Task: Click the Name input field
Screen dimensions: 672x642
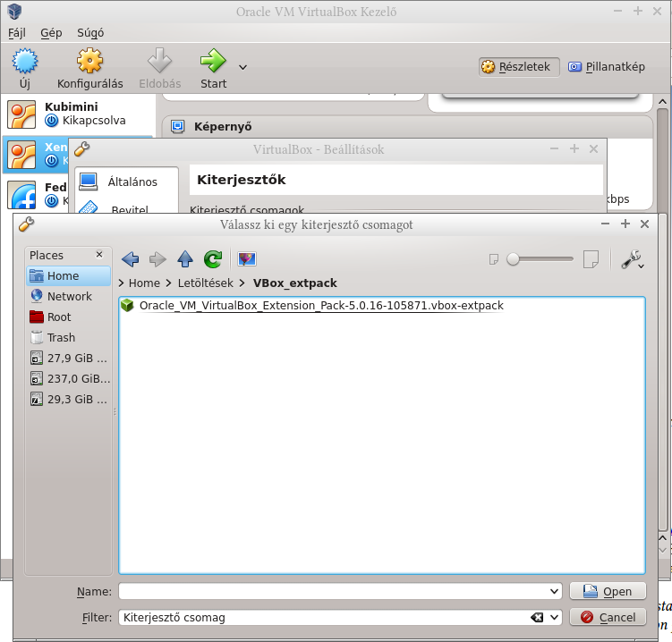Action: point(333,591)
